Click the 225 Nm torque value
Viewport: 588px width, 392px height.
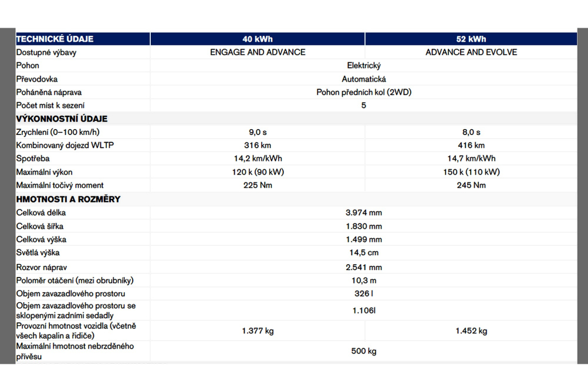258,185
